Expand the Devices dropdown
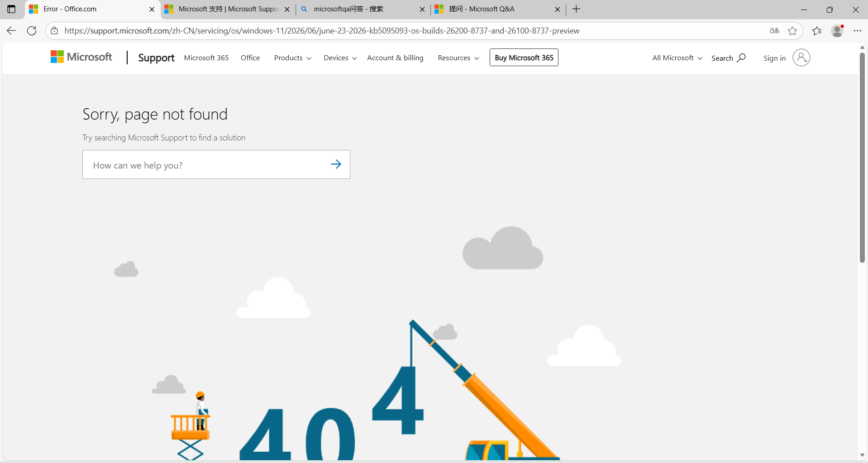Image resolution: width=868 pixels, height=463 pixels. click(x=340, y=58)
